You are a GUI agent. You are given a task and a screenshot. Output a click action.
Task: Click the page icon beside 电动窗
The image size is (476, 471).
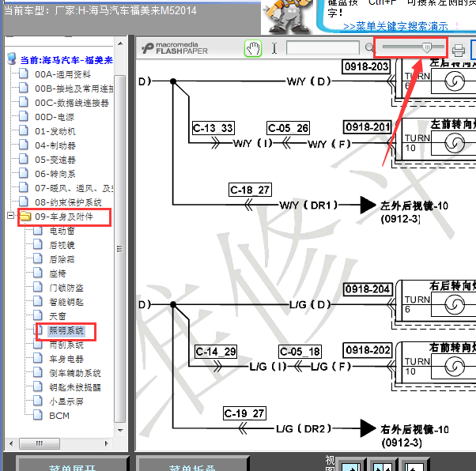[x=38, y=230]
